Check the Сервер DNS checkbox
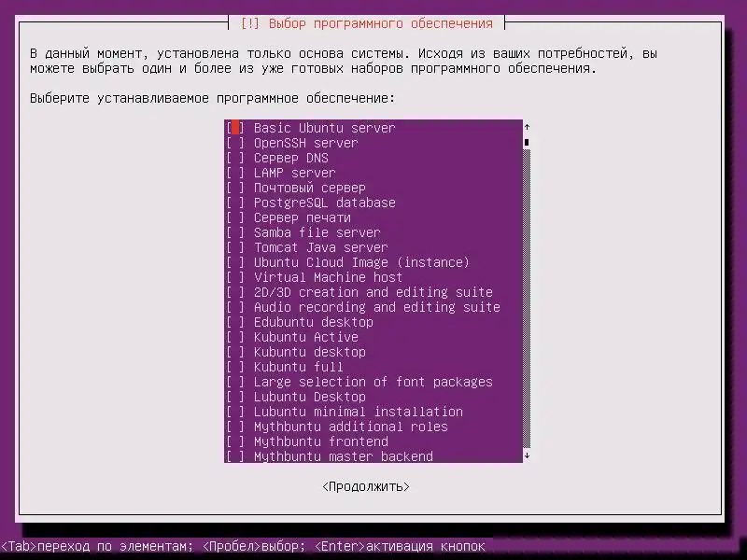The image size is (747, 560). 235,158
